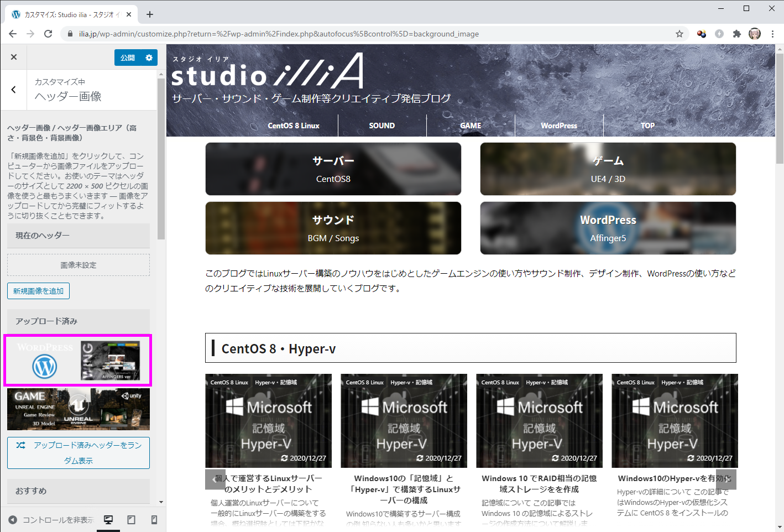Open the Chrome three-dot menu

coord(772,34)
